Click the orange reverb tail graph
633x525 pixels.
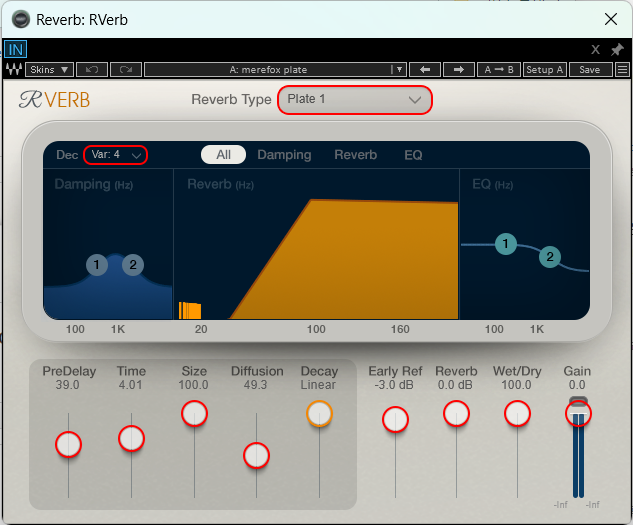tap(355, 262)
